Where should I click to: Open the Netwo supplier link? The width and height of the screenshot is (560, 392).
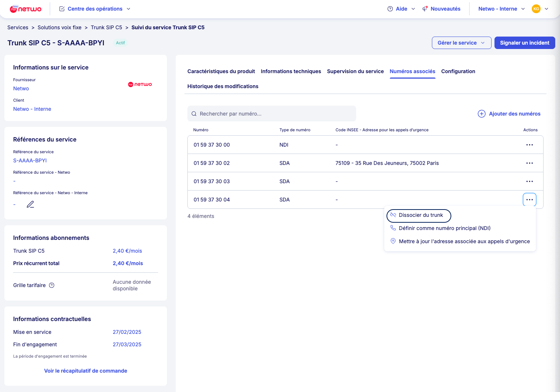coord(21,88)
